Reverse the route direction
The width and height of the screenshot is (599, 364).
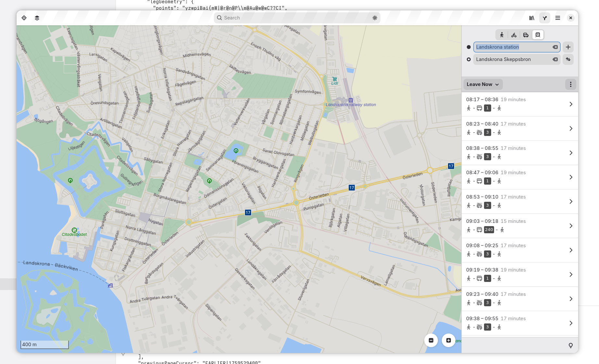568,59
